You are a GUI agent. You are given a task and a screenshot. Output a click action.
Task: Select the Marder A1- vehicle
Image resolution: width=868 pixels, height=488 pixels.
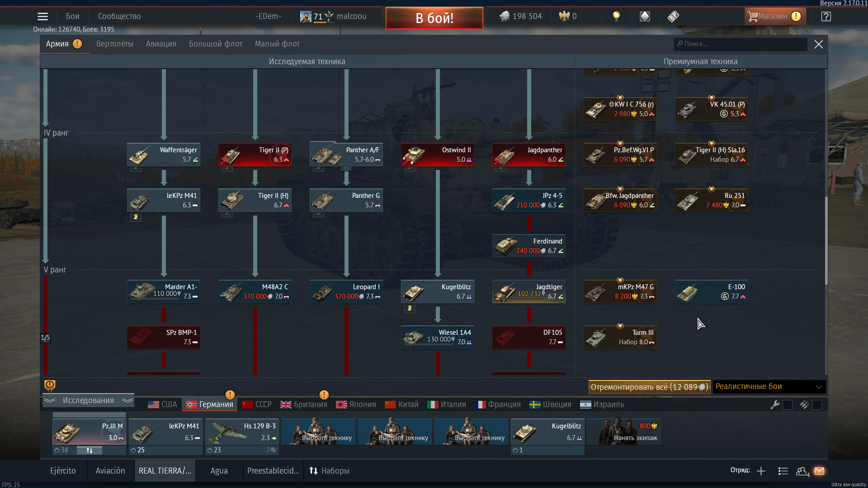164,291
